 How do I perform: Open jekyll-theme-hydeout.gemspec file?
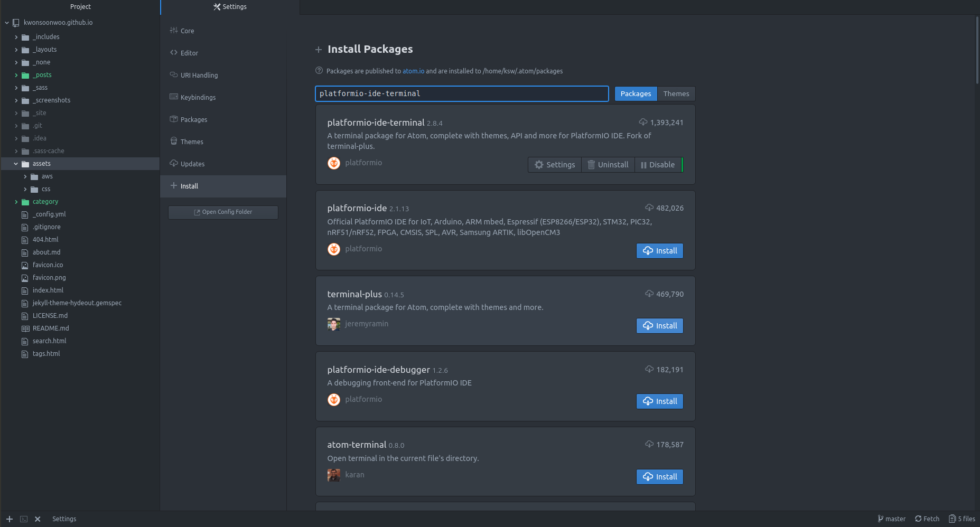[x=77, y=303]
